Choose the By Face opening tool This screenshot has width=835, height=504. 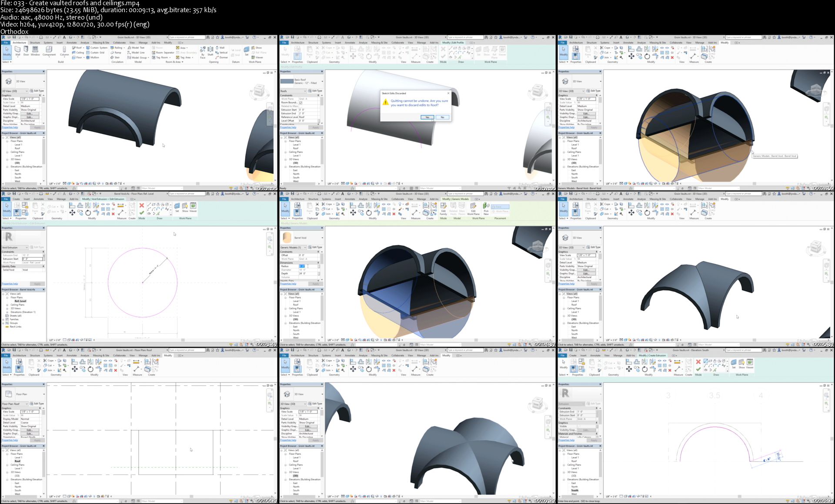pyautogui.click(x=203, y=52)
